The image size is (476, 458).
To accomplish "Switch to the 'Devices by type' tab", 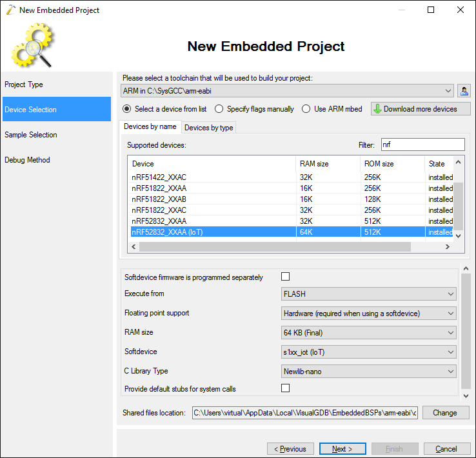I will [208, 128].
